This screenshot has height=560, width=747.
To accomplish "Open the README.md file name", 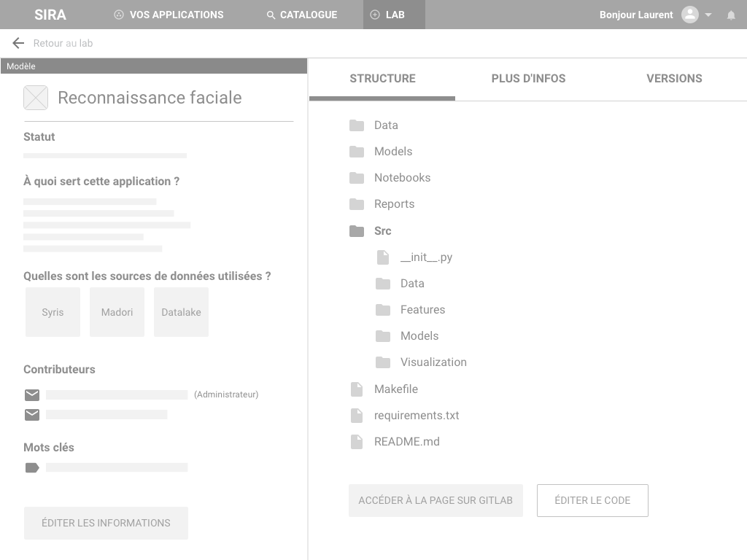I will (x=407, y=441).
